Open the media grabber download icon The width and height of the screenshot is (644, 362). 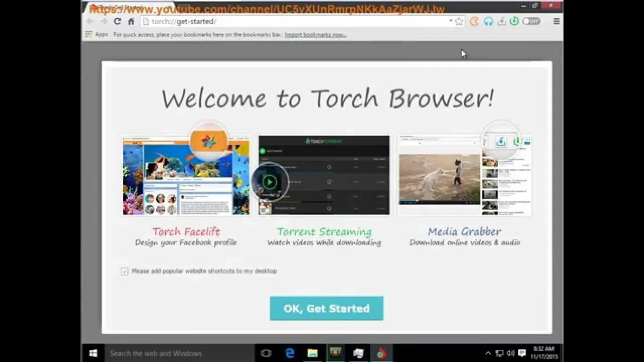click(x=501, y=22)
